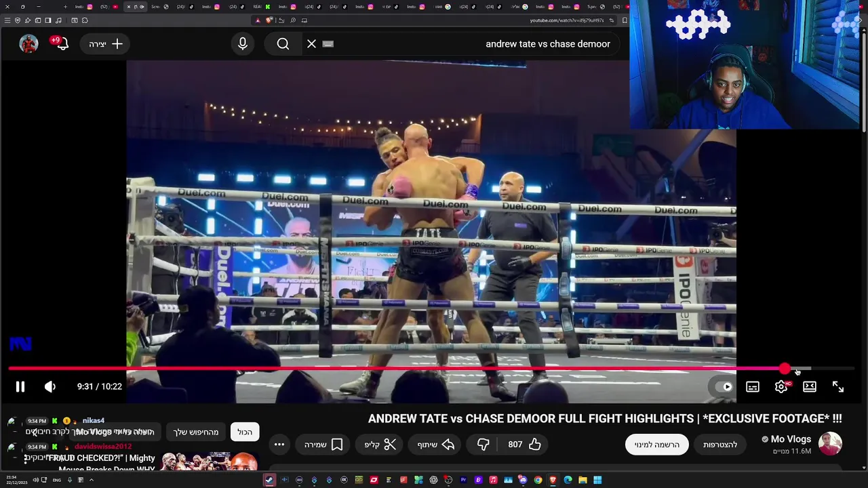Select the 'הכול' filter chip
868x488 pixels.
245,432
